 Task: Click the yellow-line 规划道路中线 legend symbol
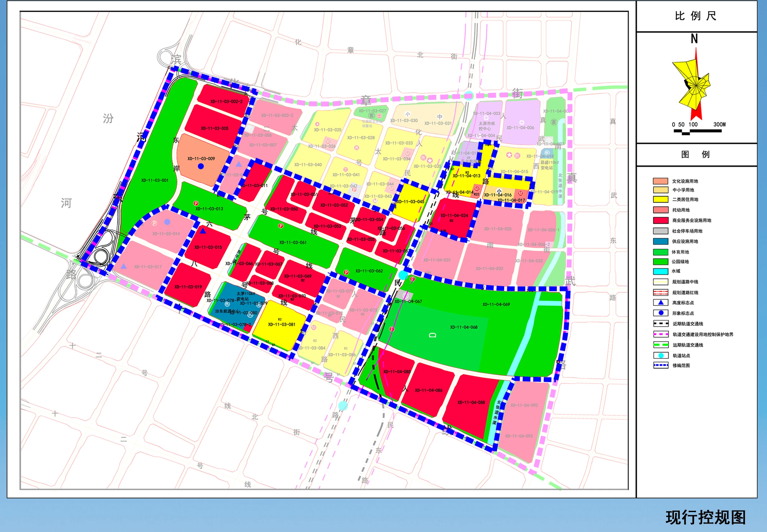tap(661, 282)
